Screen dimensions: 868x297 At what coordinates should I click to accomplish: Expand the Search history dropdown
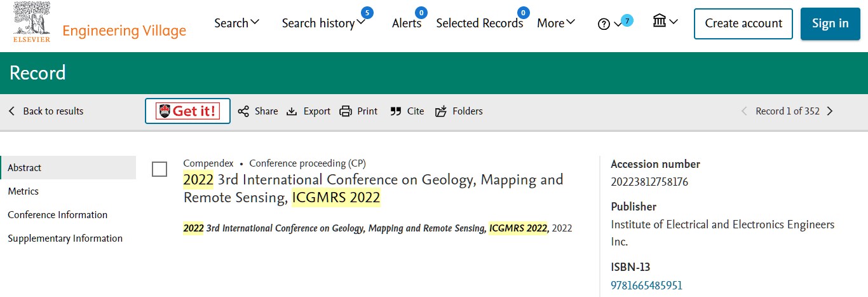tap(324, 23)
